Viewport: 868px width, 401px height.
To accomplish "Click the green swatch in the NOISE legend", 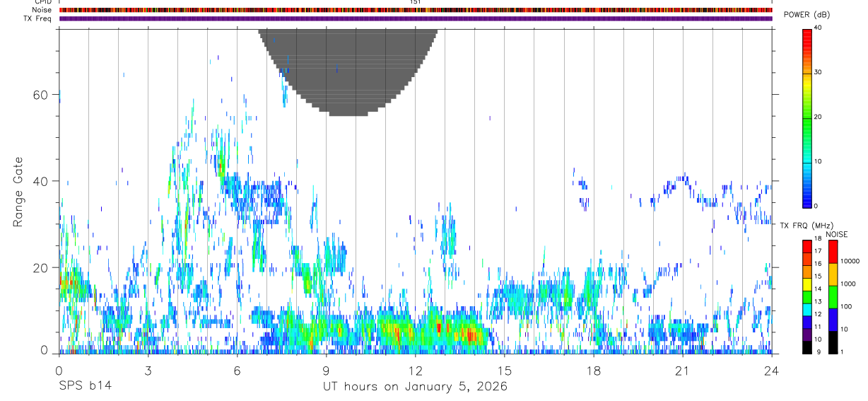I will coord(833,297).
